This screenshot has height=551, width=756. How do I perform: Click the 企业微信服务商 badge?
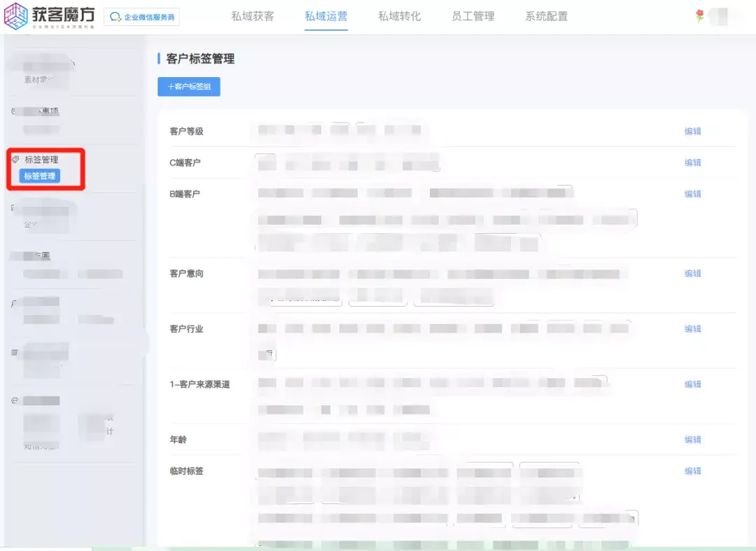[x=141, y=17]
